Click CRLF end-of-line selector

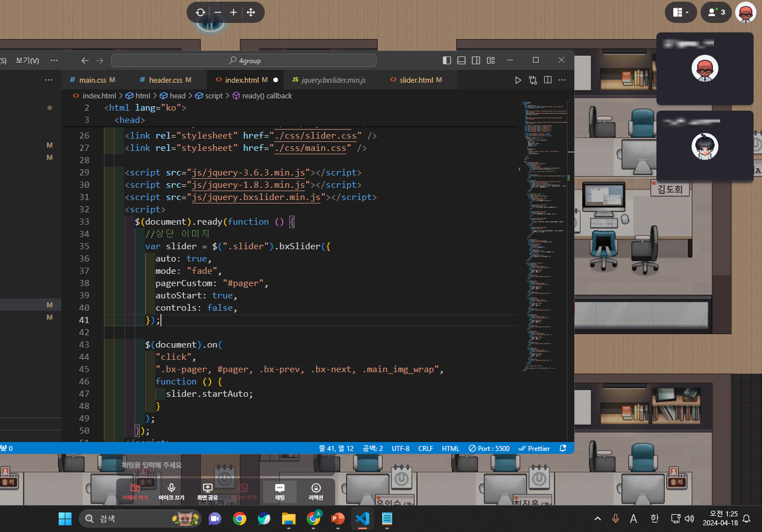pos(426,448)
